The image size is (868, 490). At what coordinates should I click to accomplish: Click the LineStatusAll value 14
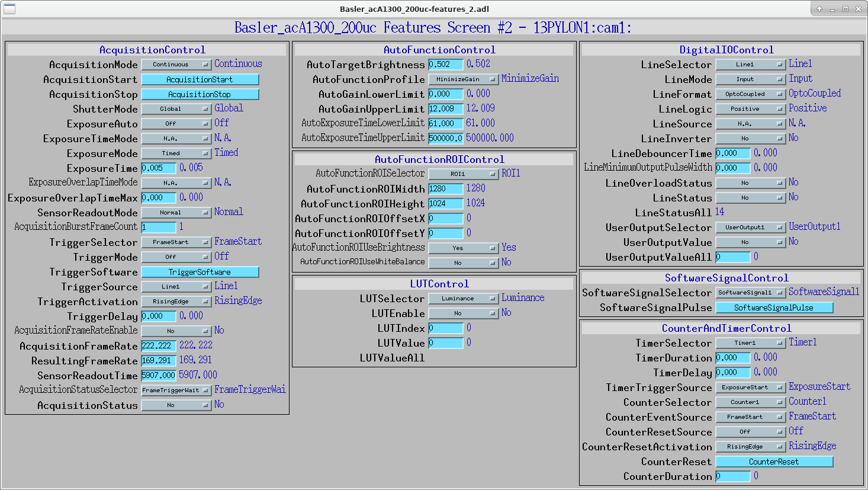point(719,212)
